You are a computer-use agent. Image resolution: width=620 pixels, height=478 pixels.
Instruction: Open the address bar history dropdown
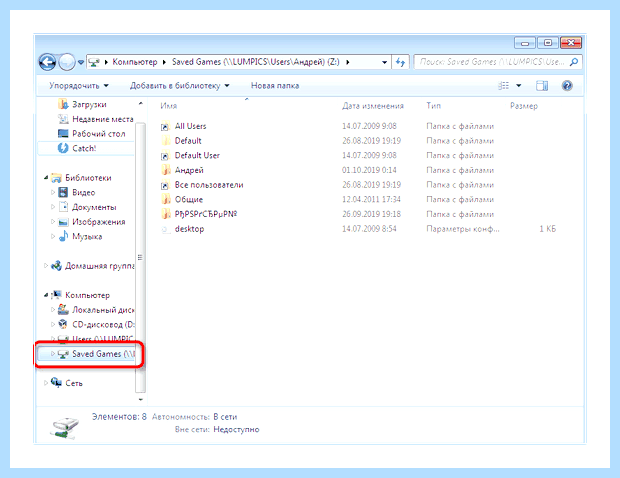[x=384, y=62]
